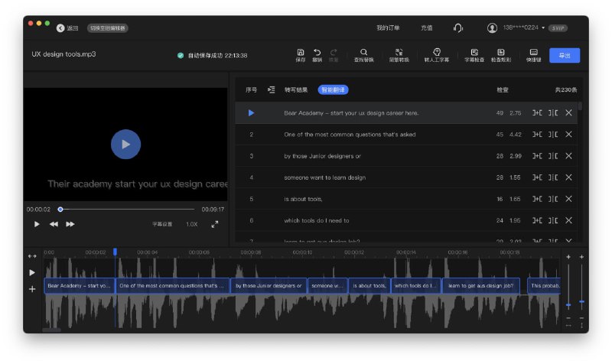This screenshot has width=612, height=364.
Task: Click the blue Export (导出) button
Action: (x=564, y=55)
